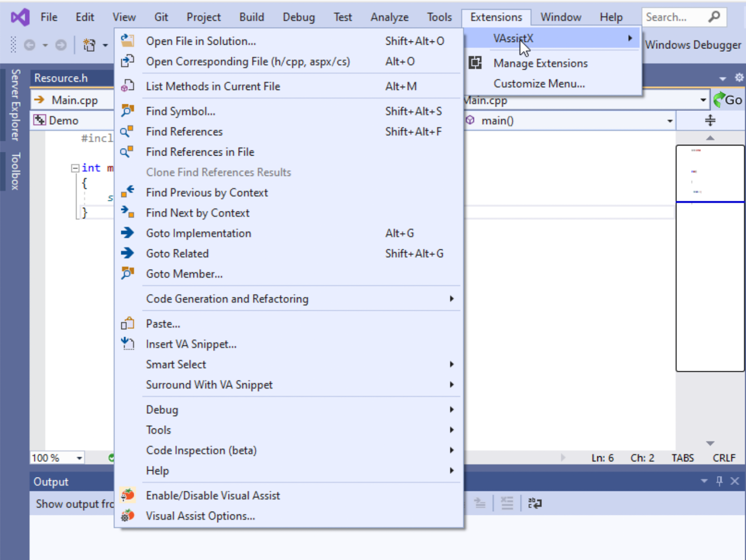
Task: Select the VAssistX submenu item
Action: click(x=553, y=38)
